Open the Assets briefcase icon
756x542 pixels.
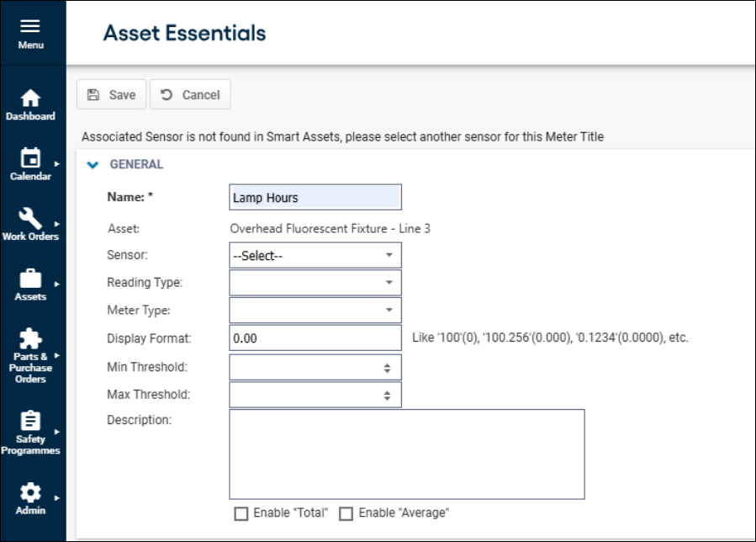(31, 279)
